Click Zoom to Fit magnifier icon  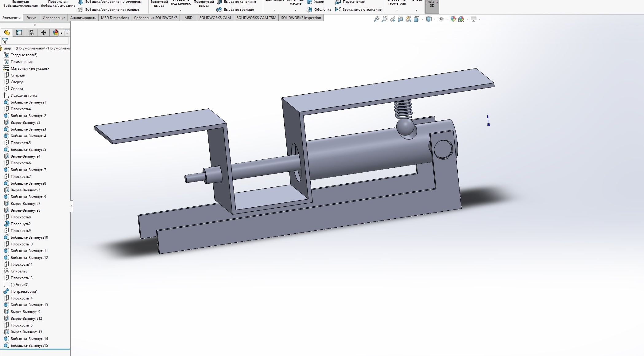377,19
